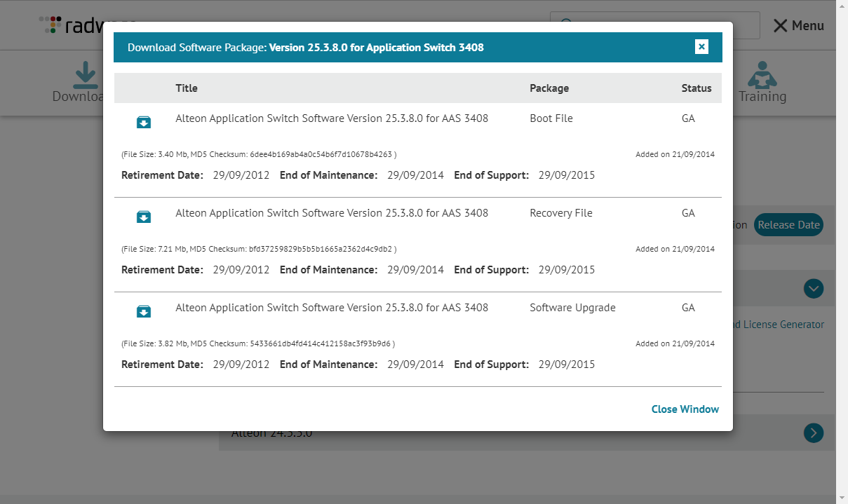
Task: Click the MD5 checksum starting 6dee4b169
Action: tap(321, 154)
